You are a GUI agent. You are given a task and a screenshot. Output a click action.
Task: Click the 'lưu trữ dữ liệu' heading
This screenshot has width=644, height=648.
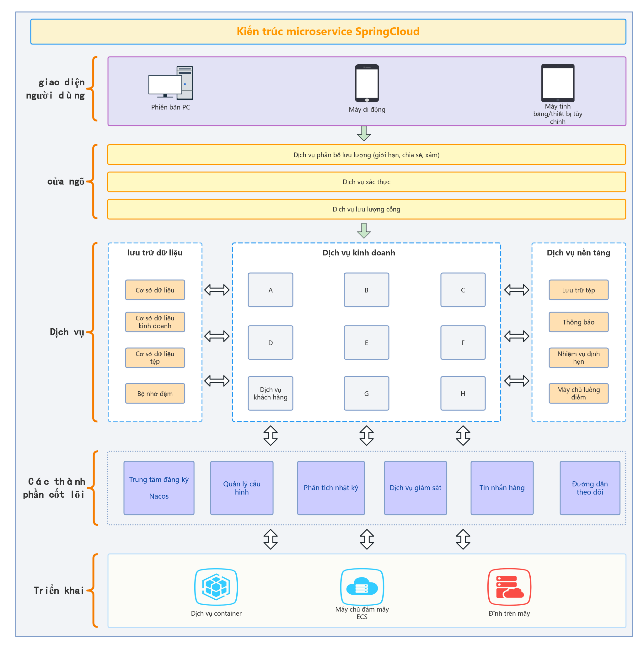(x=155, y=253)
